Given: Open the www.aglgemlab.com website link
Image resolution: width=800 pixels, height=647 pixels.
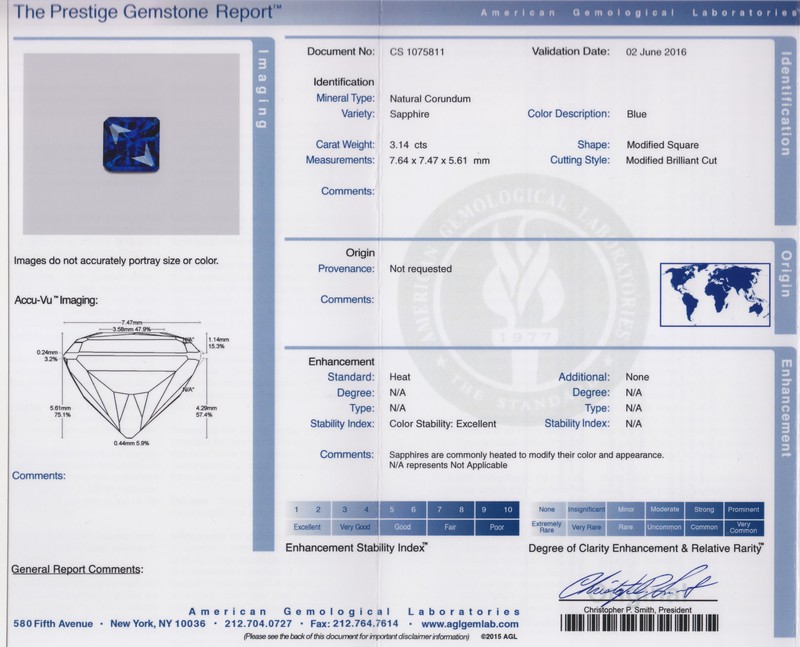Looking at the screenshot, I should click(475, 623).
